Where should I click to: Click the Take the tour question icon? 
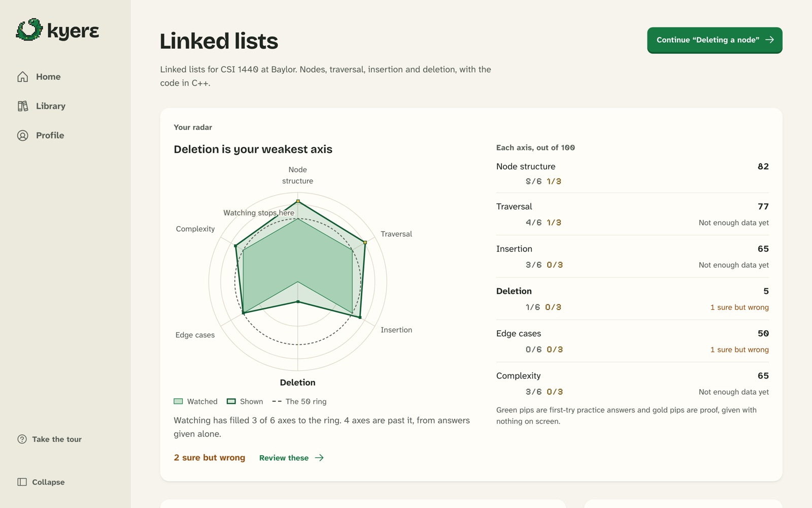pos(22,439)
